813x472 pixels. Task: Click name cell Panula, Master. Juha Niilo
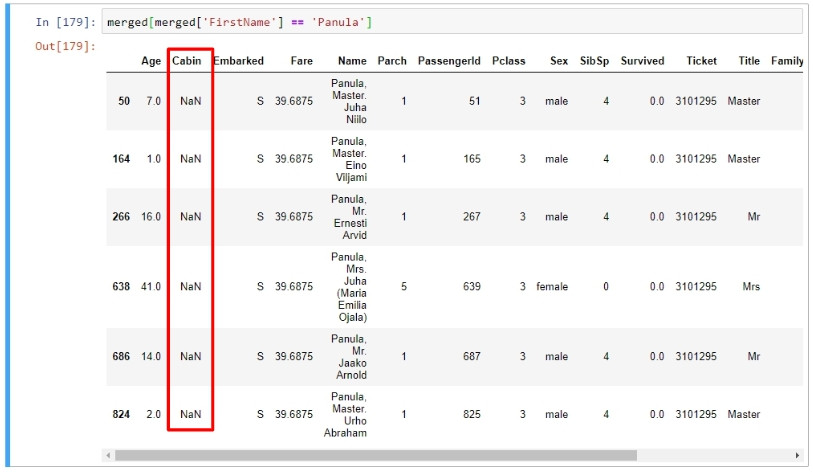pos(349,101)
